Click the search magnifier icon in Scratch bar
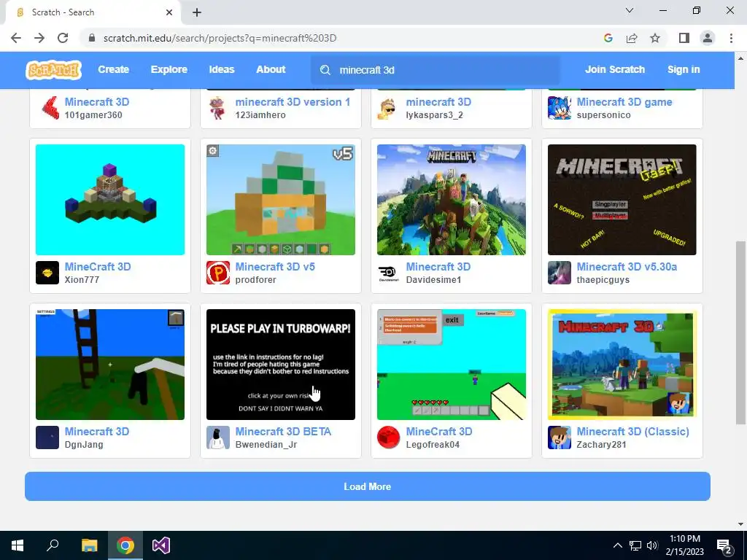The image size is (747, 560). [x=325, y=70]
